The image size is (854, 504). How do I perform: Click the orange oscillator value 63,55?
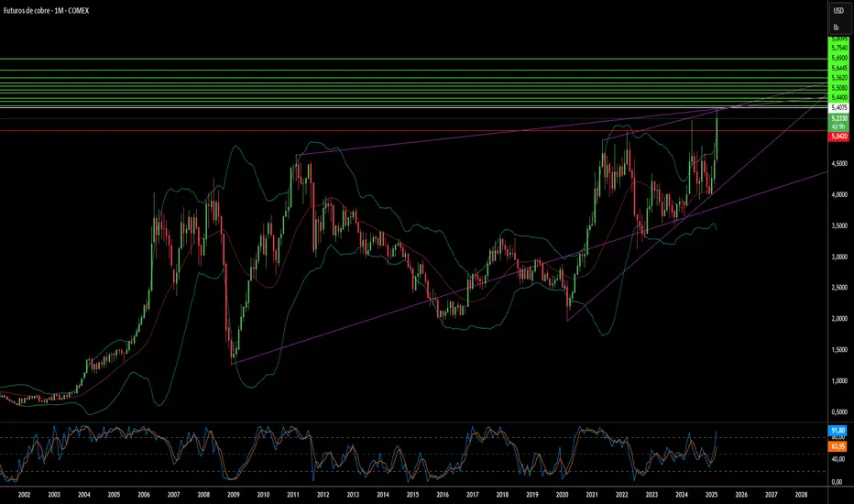tap(838, 446)
